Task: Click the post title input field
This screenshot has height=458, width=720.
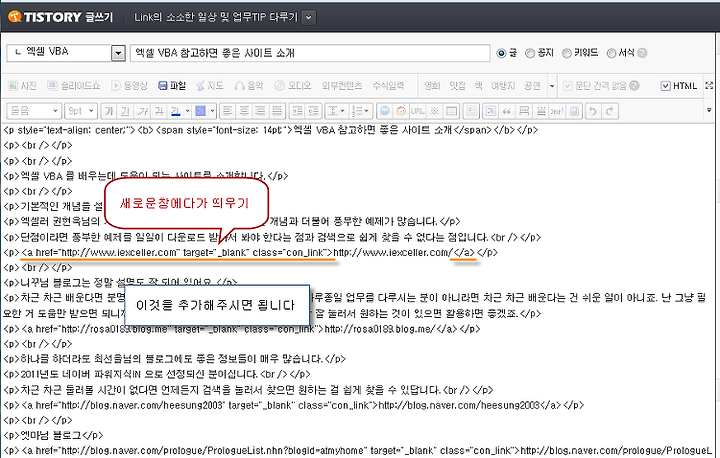Action: 310,53
